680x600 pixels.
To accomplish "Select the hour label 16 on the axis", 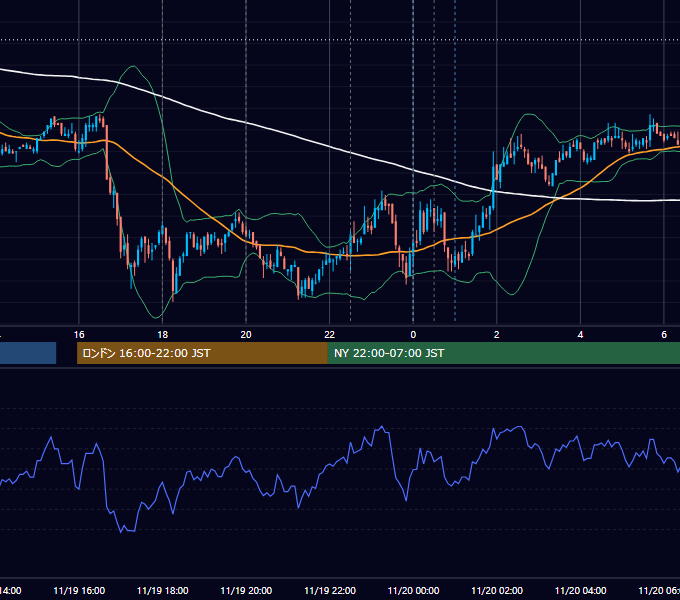I will click(x=79, y=335).
